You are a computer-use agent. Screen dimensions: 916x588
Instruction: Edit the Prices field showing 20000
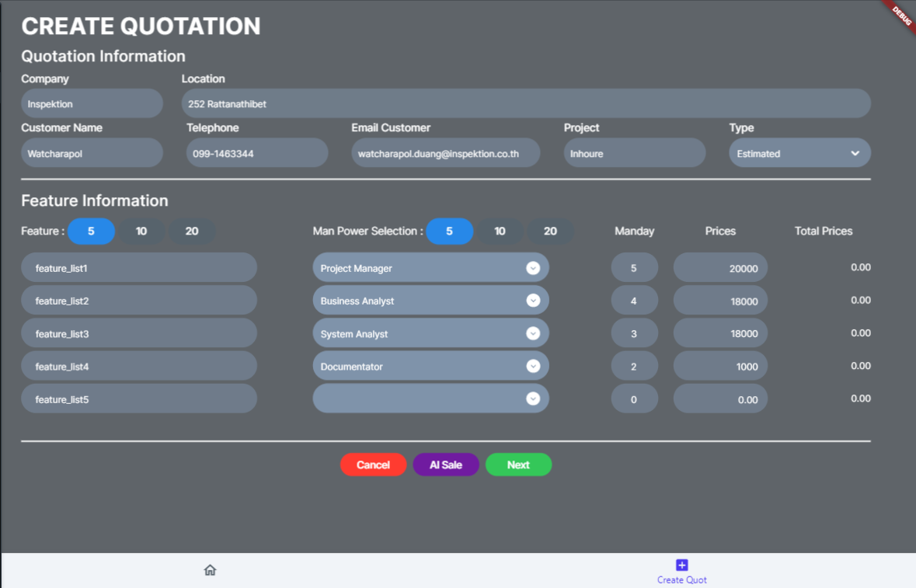point(720,268)
